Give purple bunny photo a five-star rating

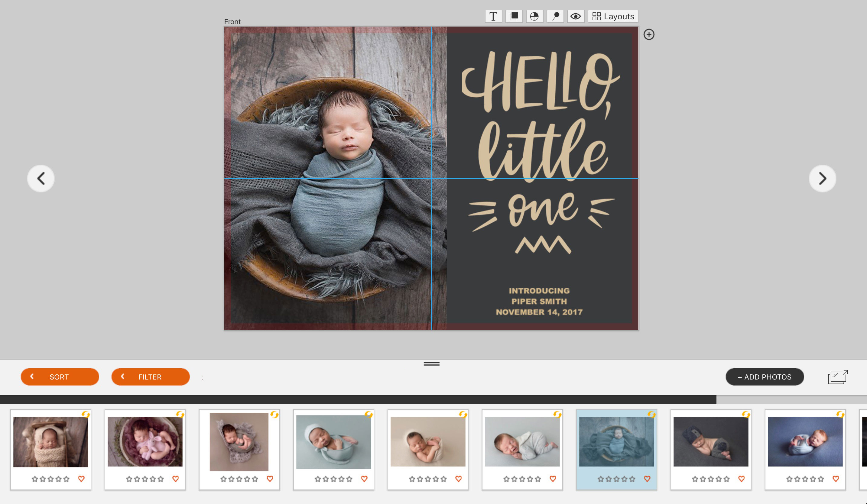(x=161, y=479)
